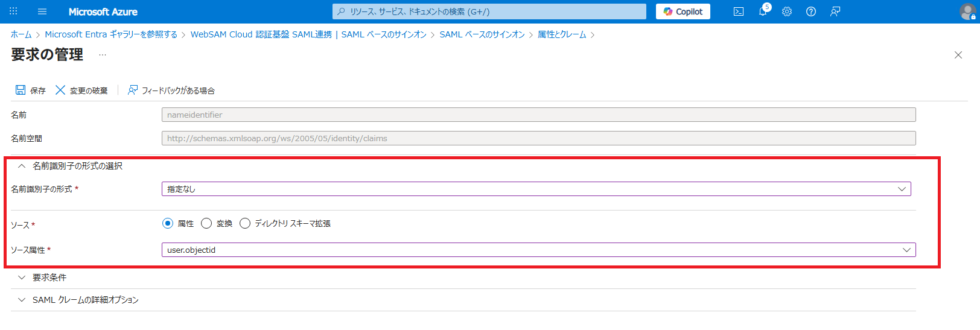Screen dimensions: 980x330
Task: Open the ソース属性 user.objectid dropdown
Action: pyautogui.click(x=538, y=250)
